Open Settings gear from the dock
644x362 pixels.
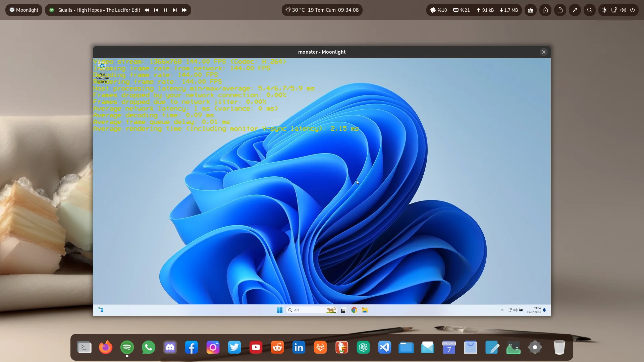(535, 348)
